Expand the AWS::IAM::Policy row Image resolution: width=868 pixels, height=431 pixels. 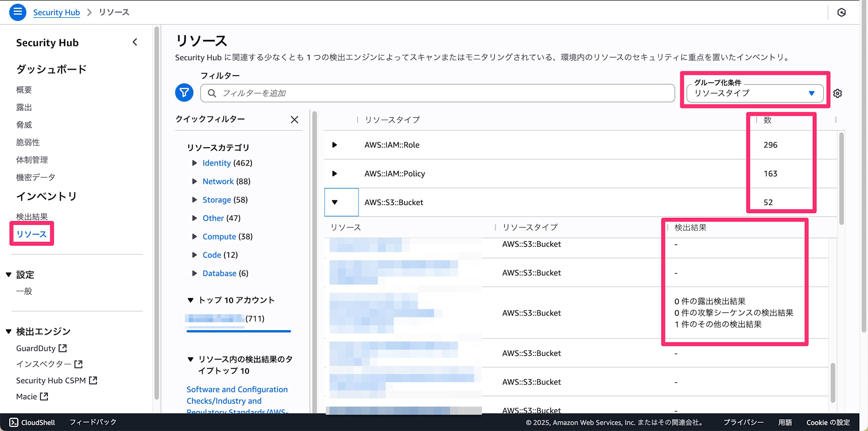click(x=335, y=173)
